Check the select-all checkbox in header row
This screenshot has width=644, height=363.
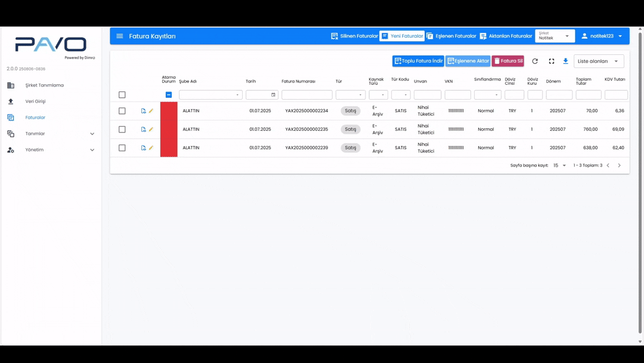coord(122,95)
